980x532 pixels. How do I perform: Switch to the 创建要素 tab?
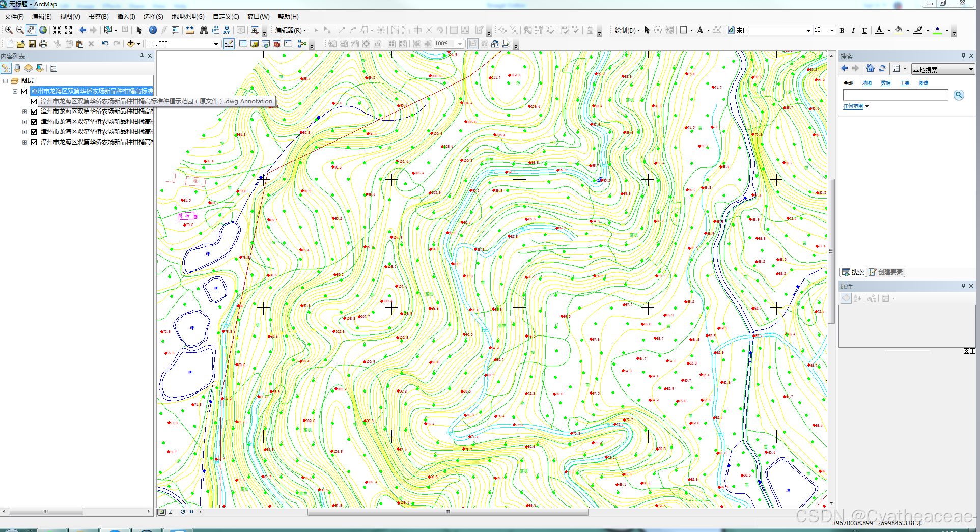(x=886, y=272)
